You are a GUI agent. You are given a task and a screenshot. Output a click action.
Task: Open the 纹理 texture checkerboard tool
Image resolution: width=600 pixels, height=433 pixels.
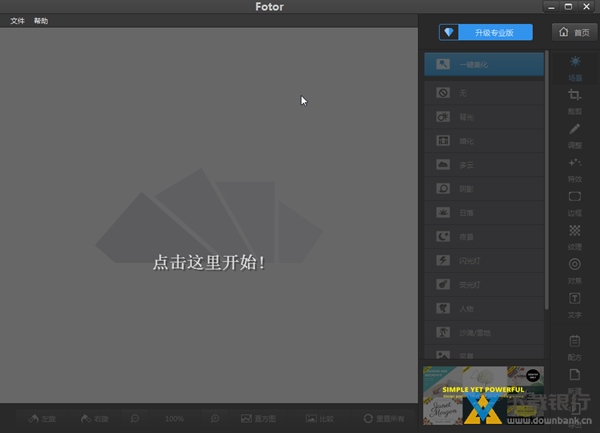[x=575, y=237]
